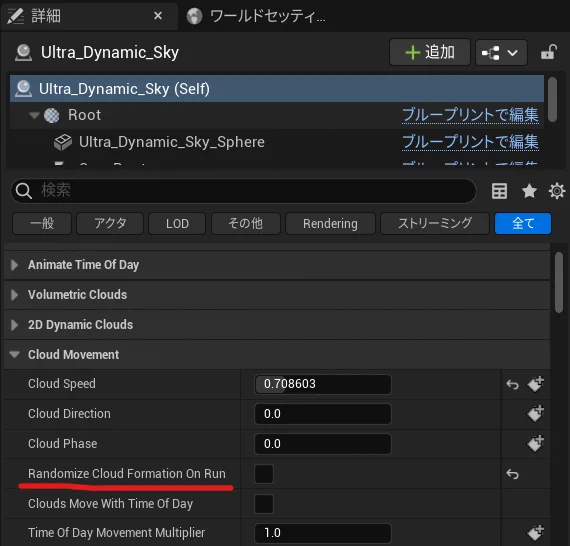The width and height of the screenshot is (570, 546).
Task: Select the アクタ filter tab
Action: tap(110, 224)
